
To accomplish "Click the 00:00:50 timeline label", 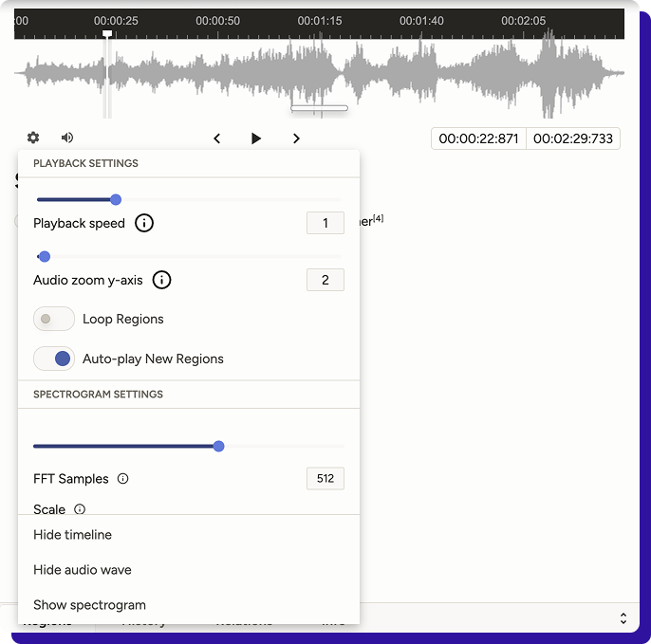I will [217, 21].
